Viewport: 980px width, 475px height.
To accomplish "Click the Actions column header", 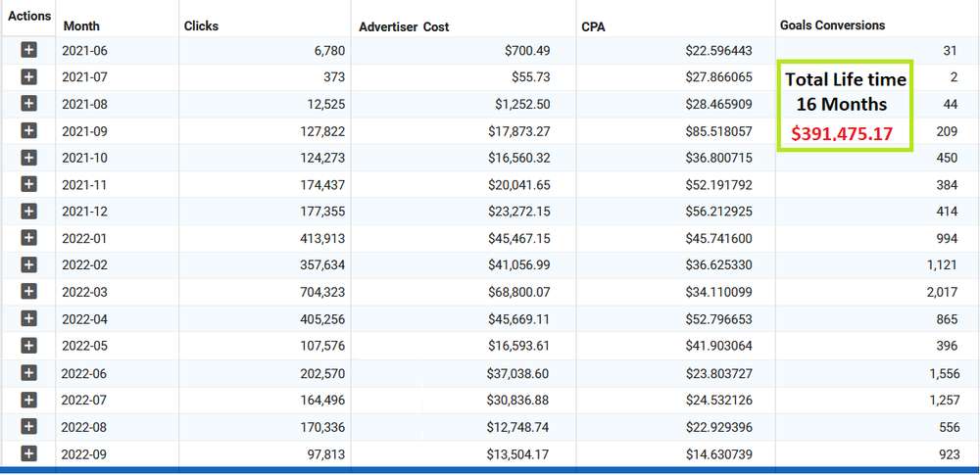I will point(28,17).
